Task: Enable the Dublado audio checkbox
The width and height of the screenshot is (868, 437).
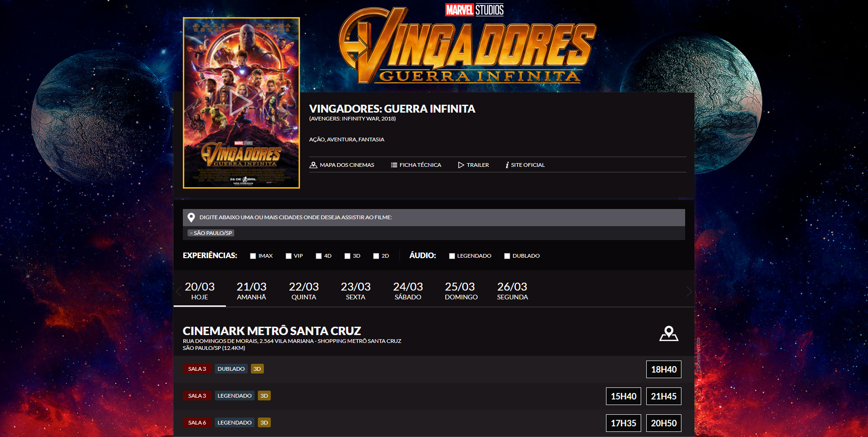Action: click(x=507, y=256)
